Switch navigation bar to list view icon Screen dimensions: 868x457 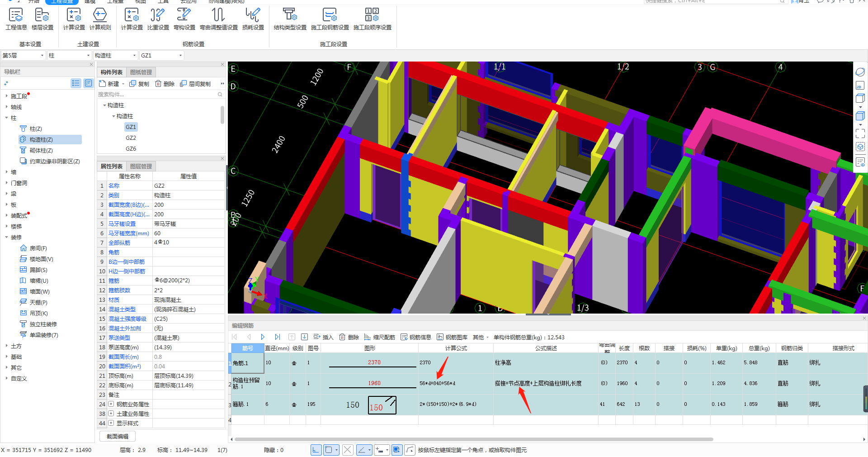coord(76,83)
